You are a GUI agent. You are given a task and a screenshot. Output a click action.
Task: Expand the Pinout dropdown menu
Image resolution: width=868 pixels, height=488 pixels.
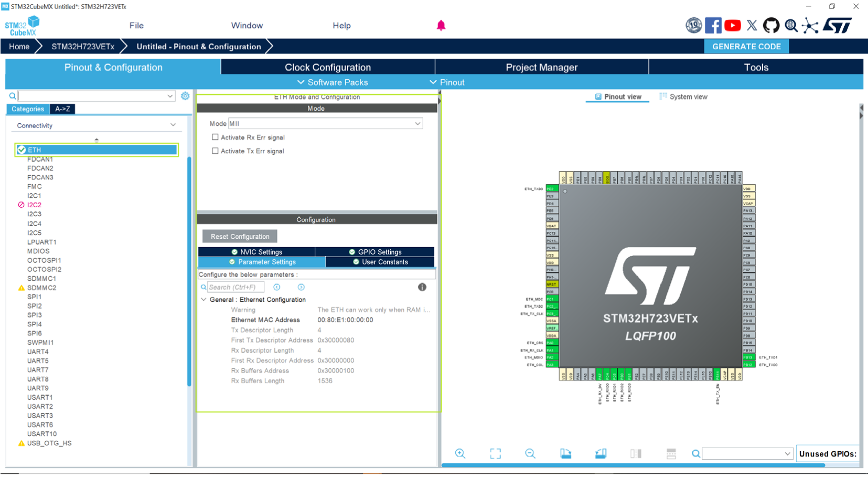coord(447,82)
